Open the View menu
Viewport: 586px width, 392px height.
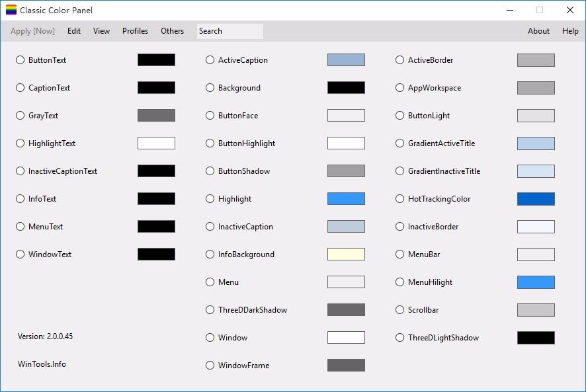(102, 31)
